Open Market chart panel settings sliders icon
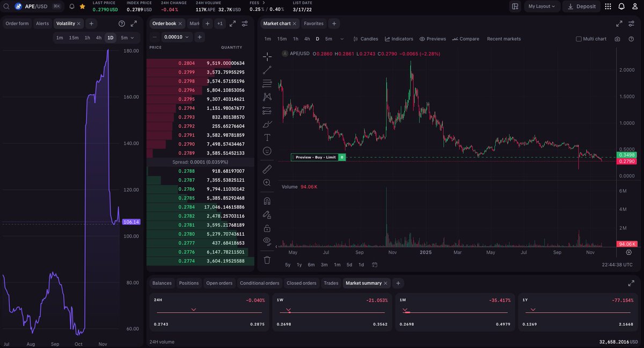Image resolution: width=644 pixels, height=348 pixels. point(632,24)
